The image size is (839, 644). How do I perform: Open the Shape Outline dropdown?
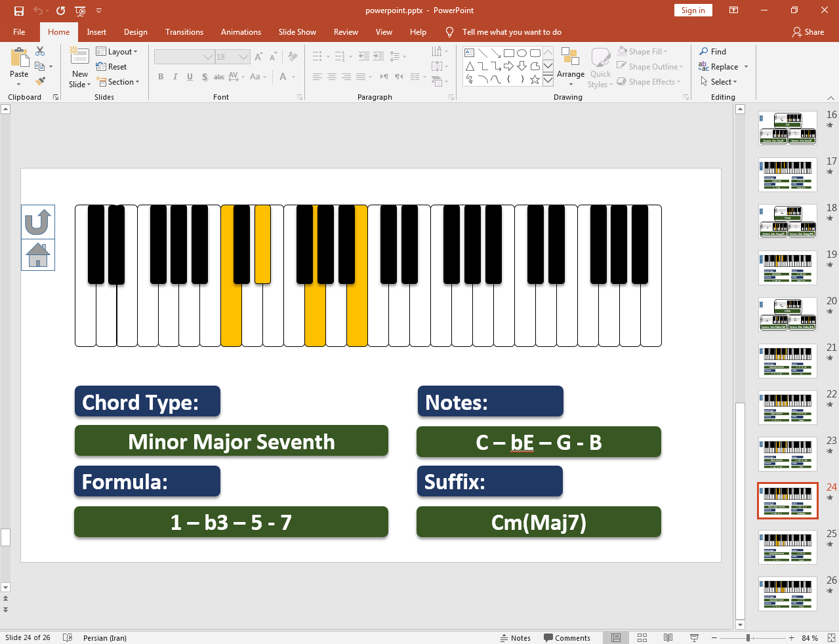(650, 67)
